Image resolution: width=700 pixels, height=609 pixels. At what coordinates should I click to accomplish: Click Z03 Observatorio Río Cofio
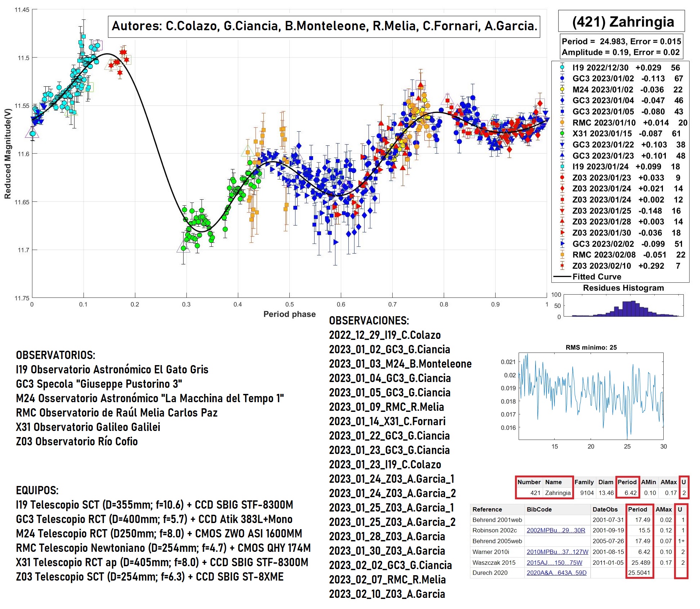(x=77, y=441)
